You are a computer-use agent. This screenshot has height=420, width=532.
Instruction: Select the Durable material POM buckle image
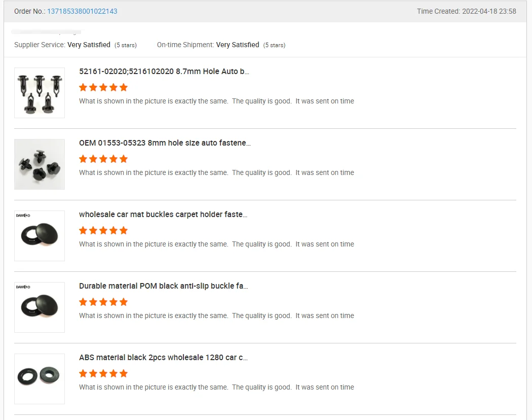(x=40, y=307)
